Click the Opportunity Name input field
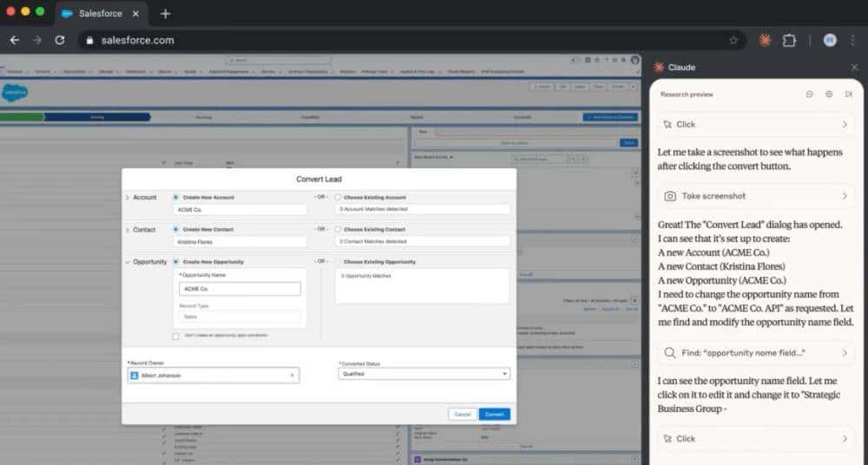Image resolution: width=868 pixels, height=465 pixels. (x=240, y=289)
